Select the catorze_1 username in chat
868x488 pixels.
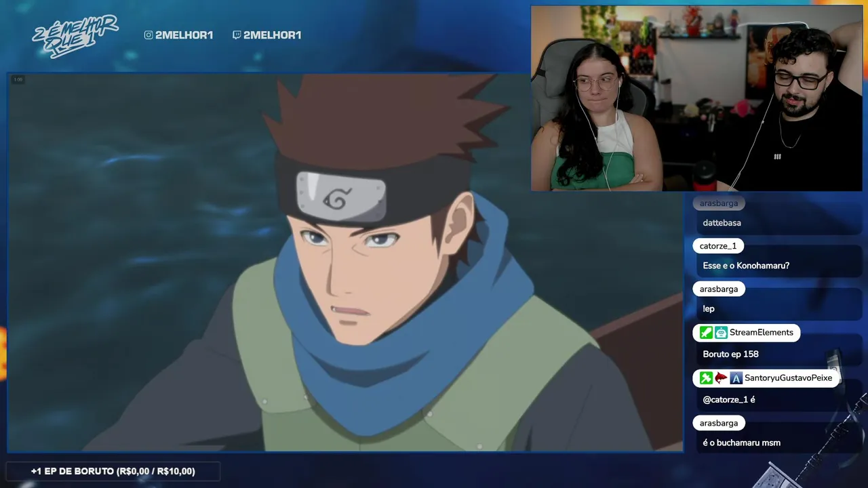coord(718,246)
